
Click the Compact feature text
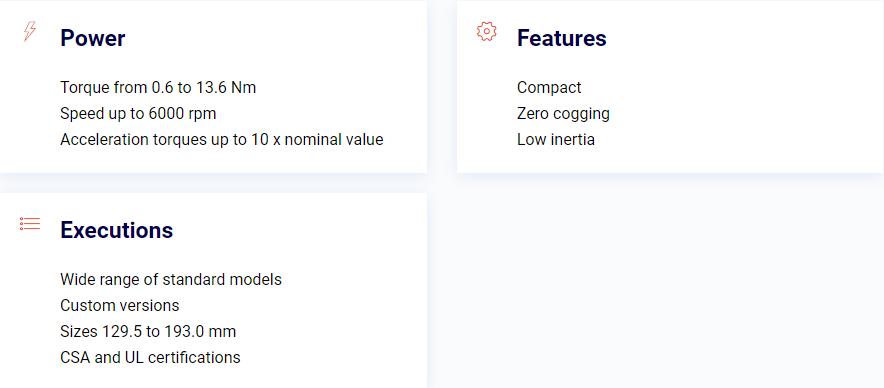pos(549,87)
